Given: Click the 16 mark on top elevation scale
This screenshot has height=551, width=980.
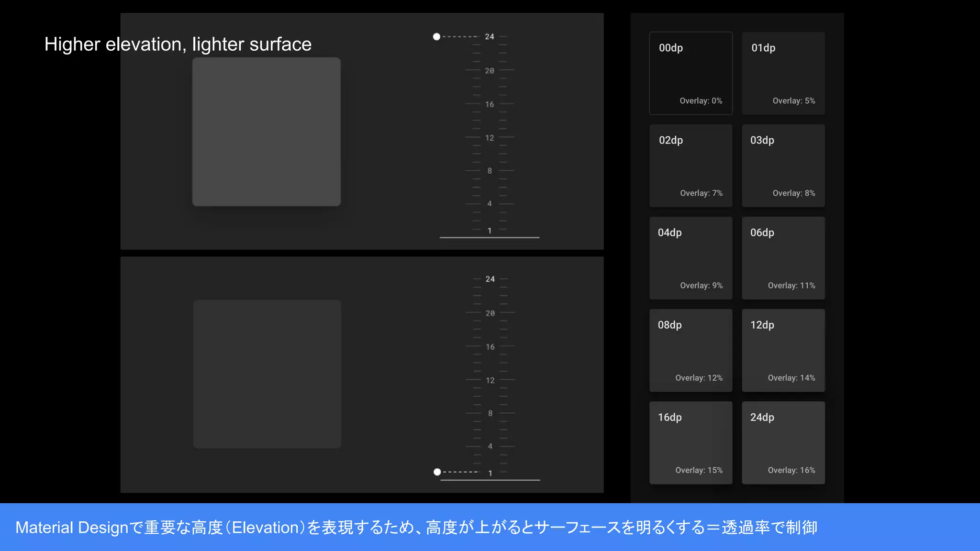Looking at the screenshot, I should point(490,104).
